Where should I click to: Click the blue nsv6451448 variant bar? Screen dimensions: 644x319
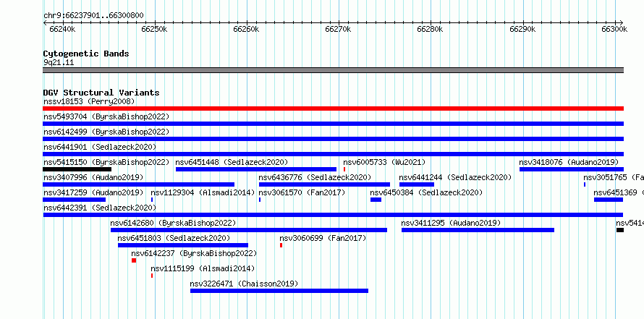coord(256,169)
